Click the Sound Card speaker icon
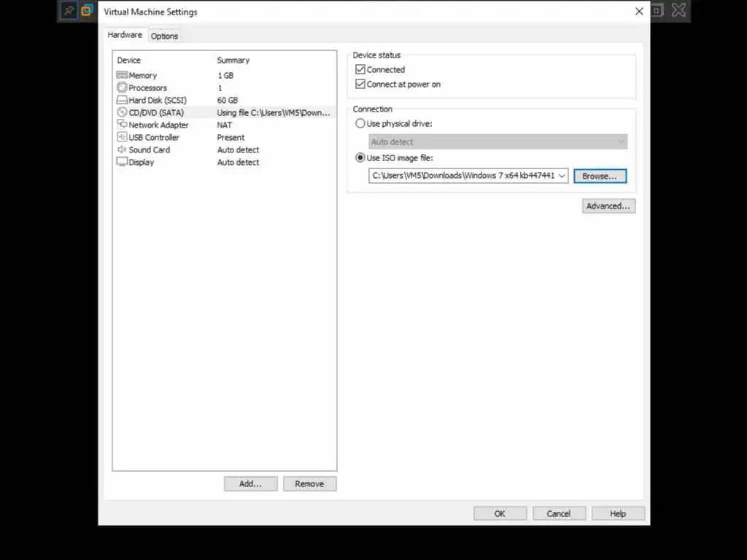This screenshot has width=747, height=560. (122, 149)
